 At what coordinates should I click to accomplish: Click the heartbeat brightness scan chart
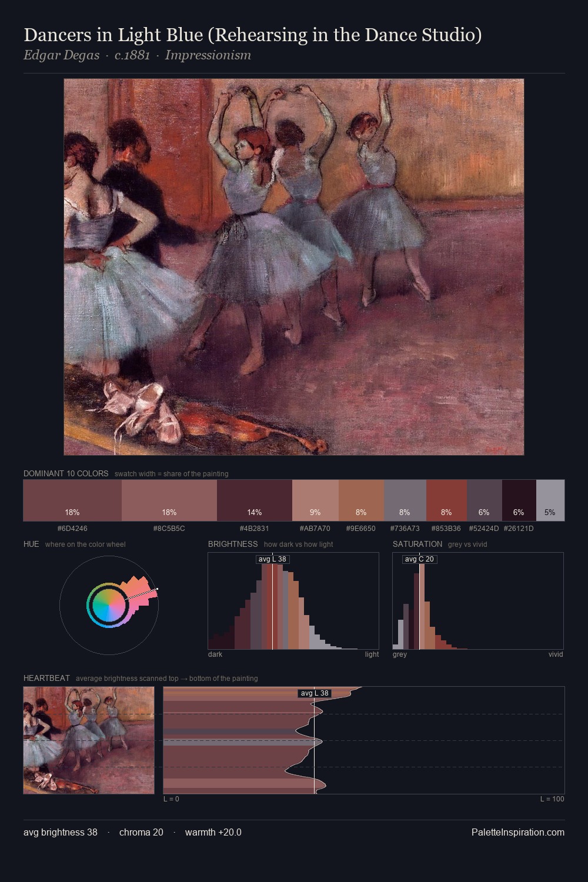364,740
